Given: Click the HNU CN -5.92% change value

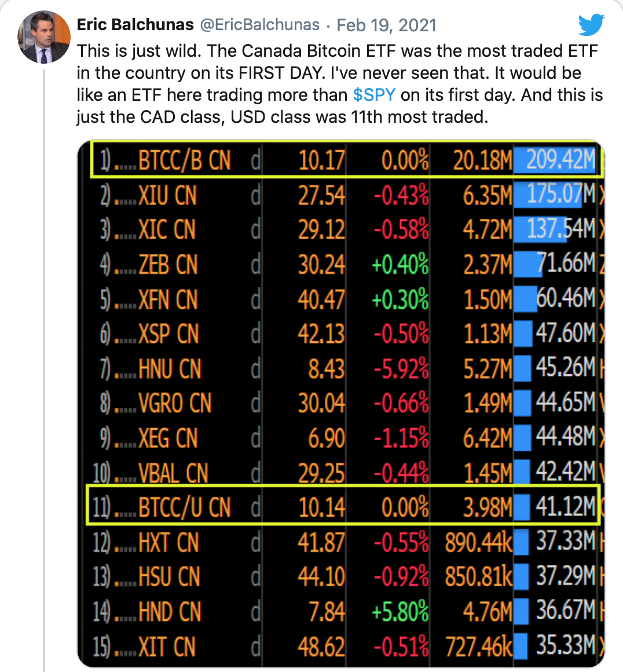Looking at the screenshot, I should coord(401,369).
